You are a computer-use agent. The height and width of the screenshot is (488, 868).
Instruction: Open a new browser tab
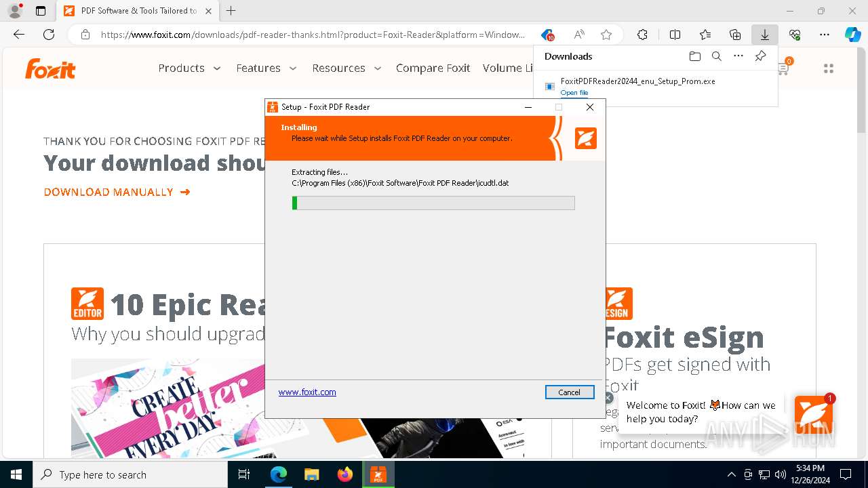coord(231,11)
